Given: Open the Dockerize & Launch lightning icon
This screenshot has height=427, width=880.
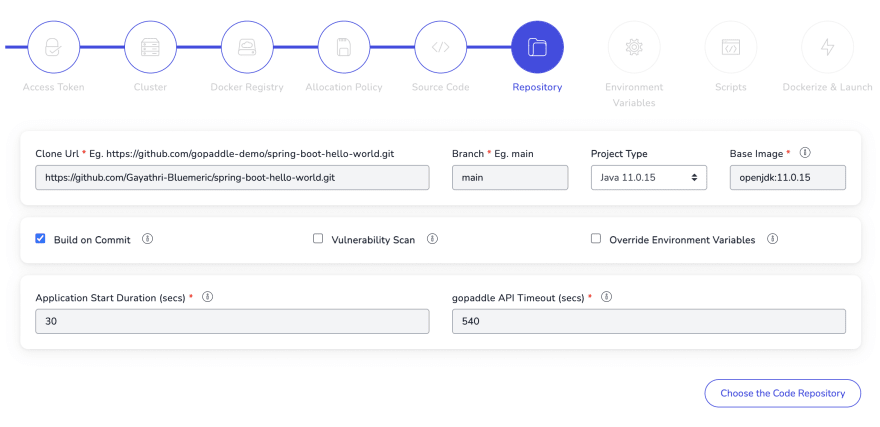Looking at the screenshot, I should [x=827, y=47].
